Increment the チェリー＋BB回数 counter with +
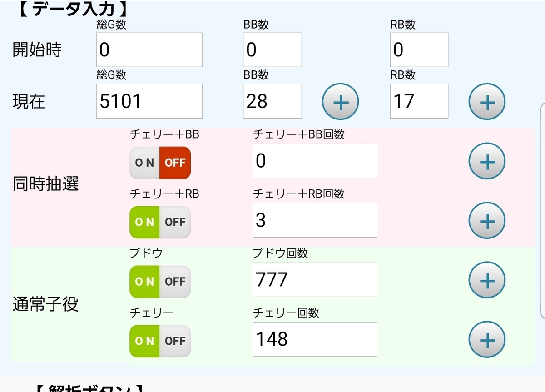The height and width of the screenshot is (392, 545). coord(487,161)
